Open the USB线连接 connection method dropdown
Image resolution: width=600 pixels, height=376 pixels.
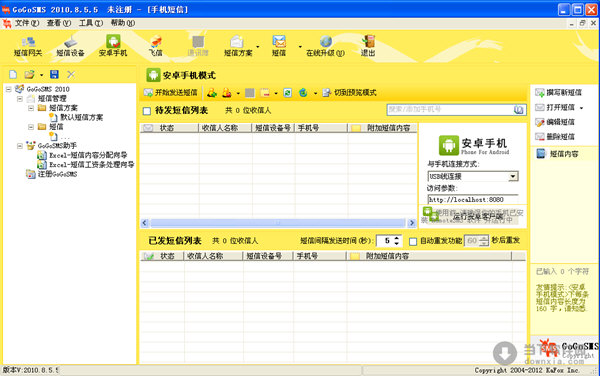(513, 176)
